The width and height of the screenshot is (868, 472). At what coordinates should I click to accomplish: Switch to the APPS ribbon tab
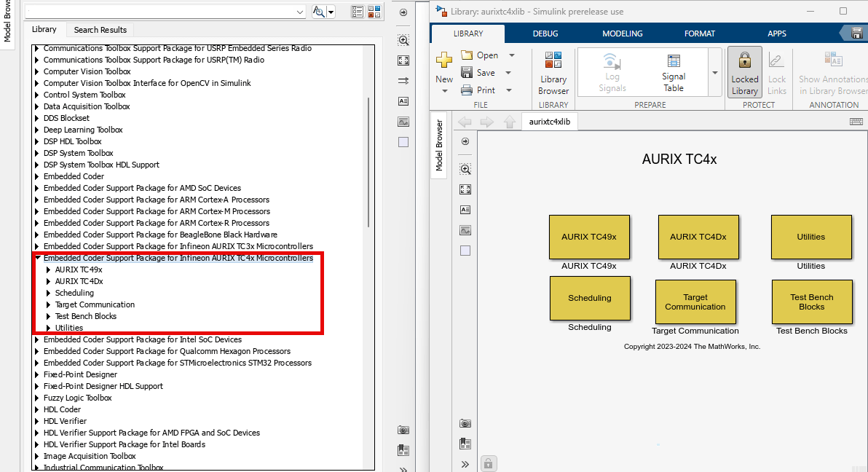[777, 34]
